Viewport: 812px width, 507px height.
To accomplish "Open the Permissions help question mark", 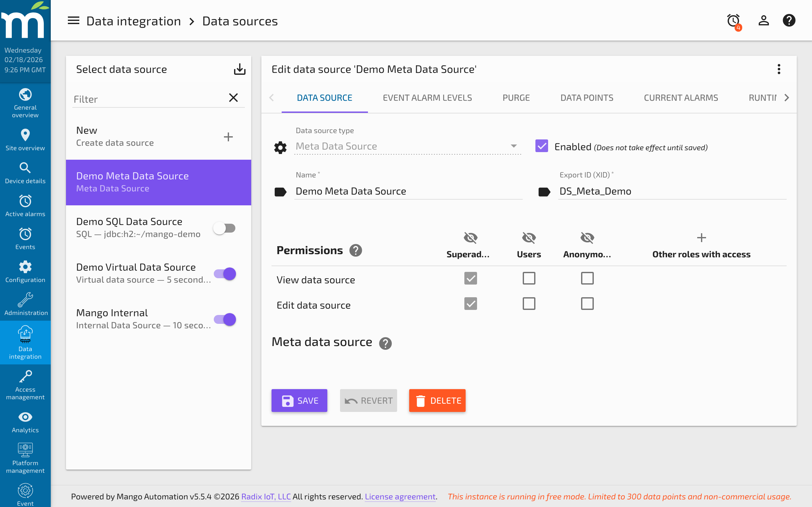I will (356, 250).
